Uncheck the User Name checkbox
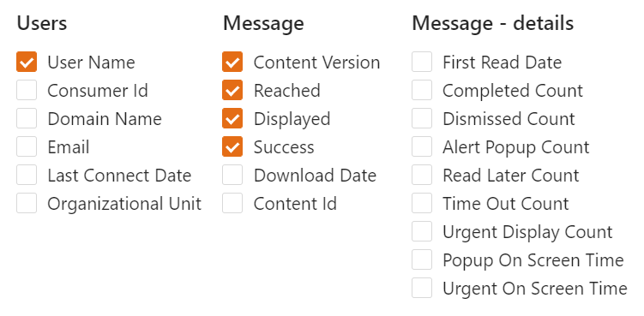644x316 pixels. (27, 62)
